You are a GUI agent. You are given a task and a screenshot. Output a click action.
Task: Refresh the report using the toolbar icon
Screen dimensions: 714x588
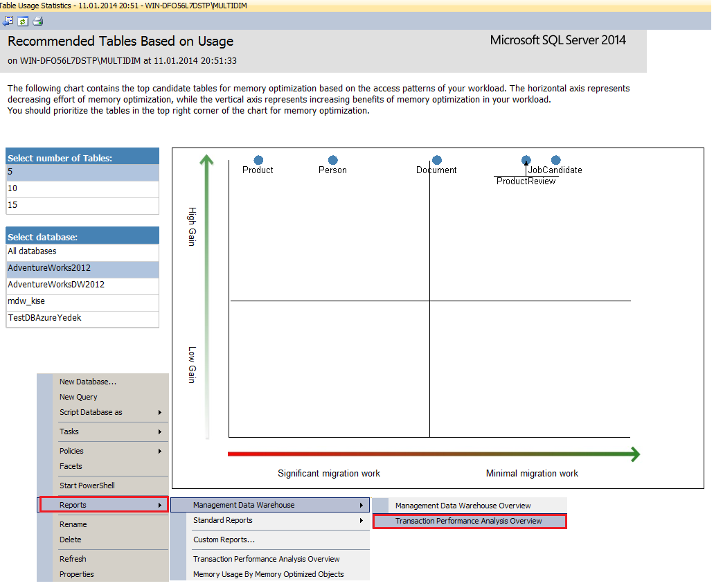23,21
